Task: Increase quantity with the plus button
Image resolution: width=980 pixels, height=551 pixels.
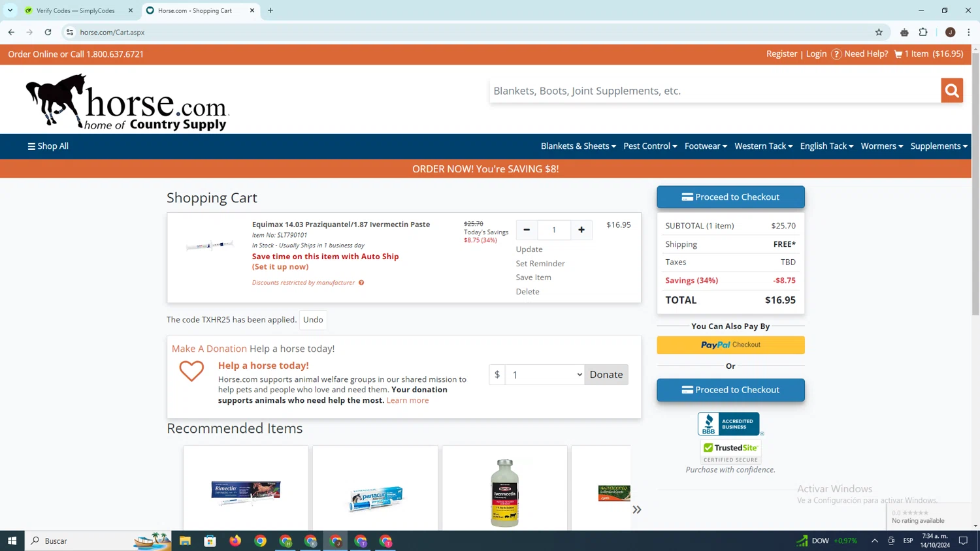Action: pyautogui.click(x=581, y=230)
